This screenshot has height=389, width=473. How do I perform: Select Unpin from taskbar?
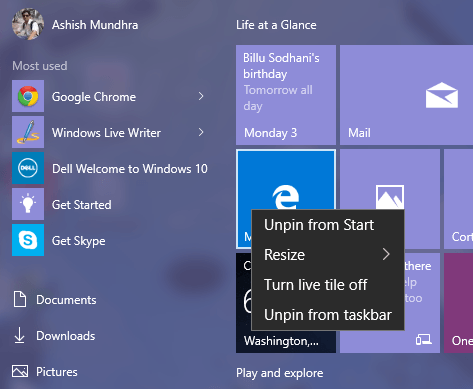coord(328,315)
